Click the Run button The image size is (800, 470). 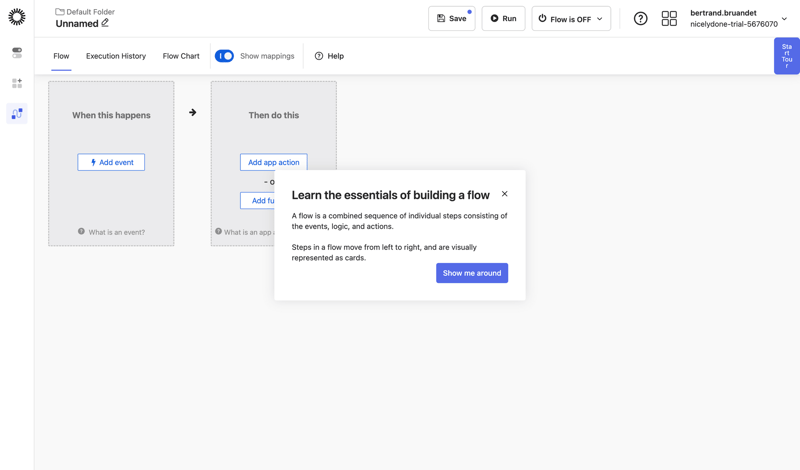tap(503, 18)
